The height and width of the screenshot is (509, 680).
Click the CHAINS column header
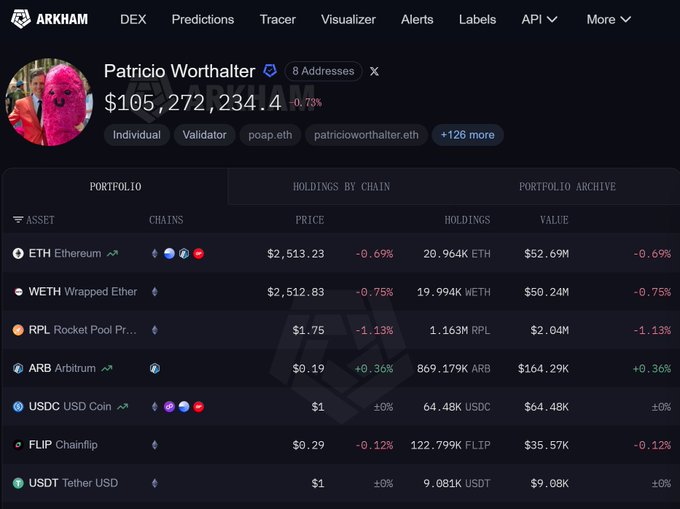(x=166, y=220)
